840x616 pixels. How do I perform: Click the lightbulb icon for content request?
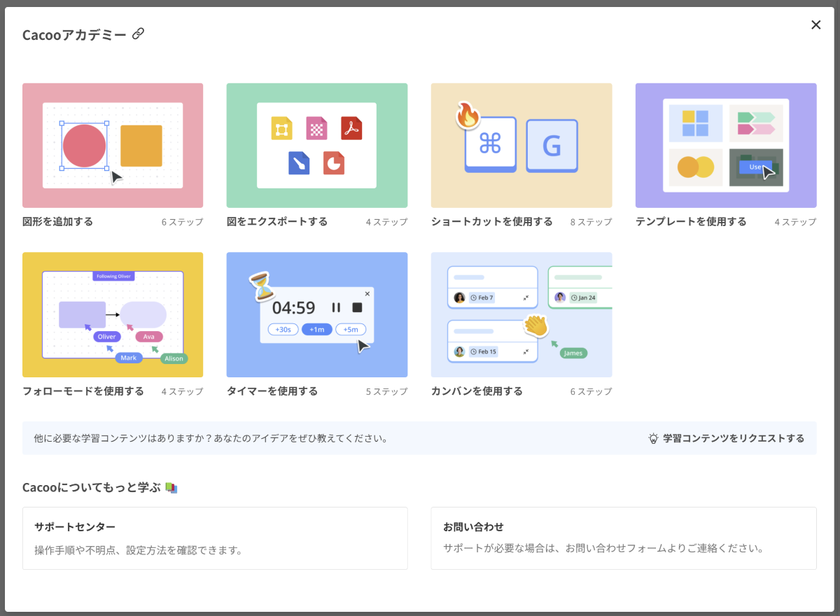[x=653, y=439]
